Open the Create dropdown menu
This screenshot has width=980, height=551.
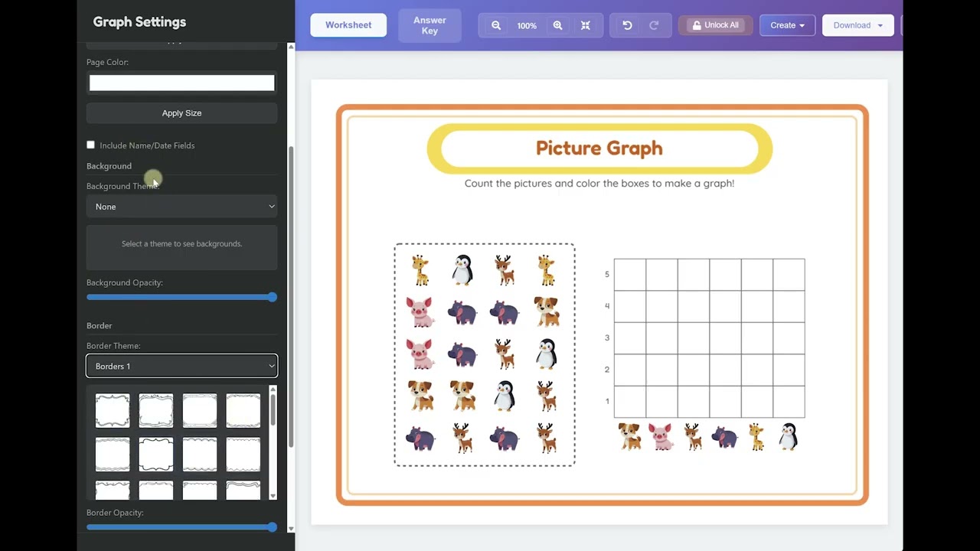tap(787, 25)
